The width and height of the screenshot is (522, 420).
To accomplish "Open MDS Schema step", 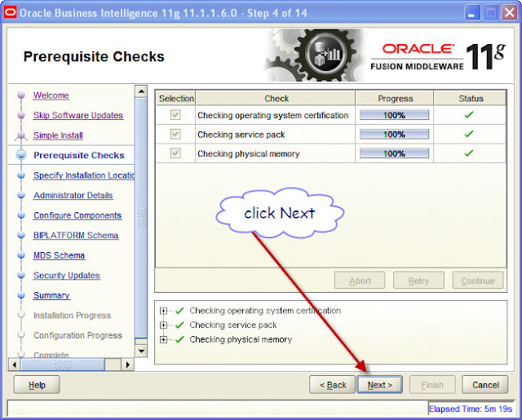I will 59,255.
